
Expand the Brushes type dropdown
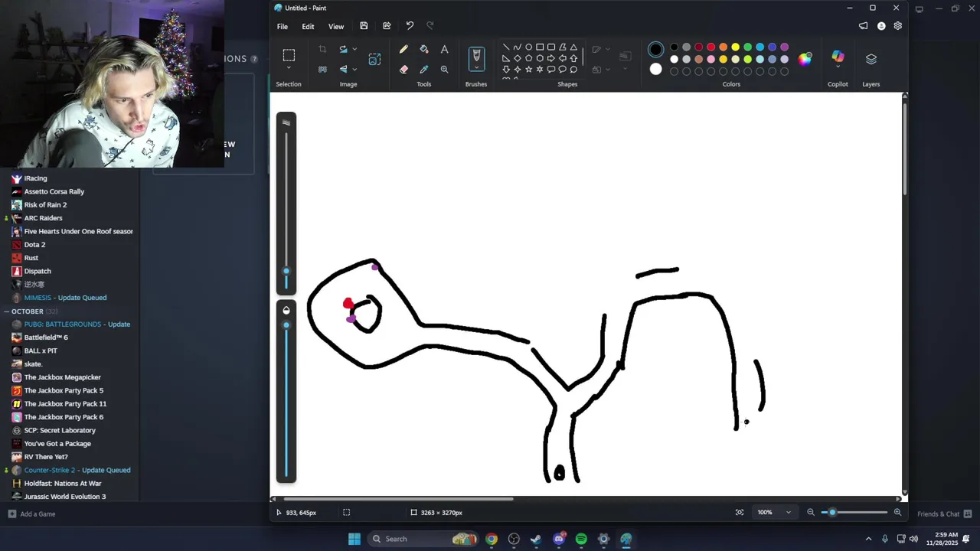(476, 69)
